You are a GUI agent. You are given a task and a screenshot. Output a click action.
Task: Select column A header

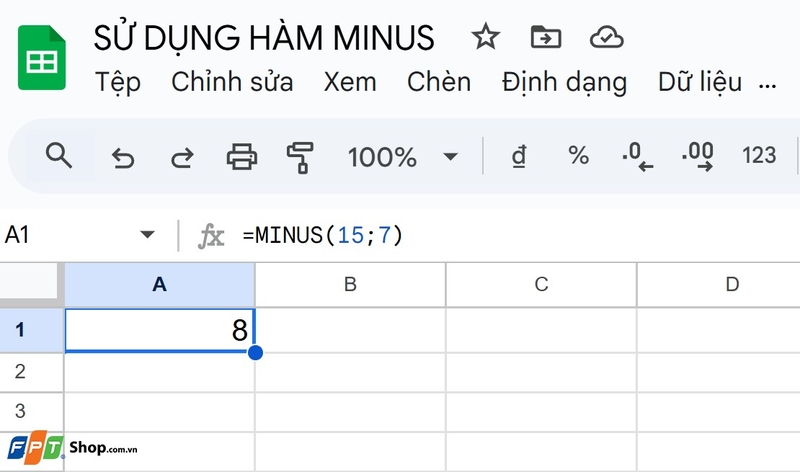159,285
